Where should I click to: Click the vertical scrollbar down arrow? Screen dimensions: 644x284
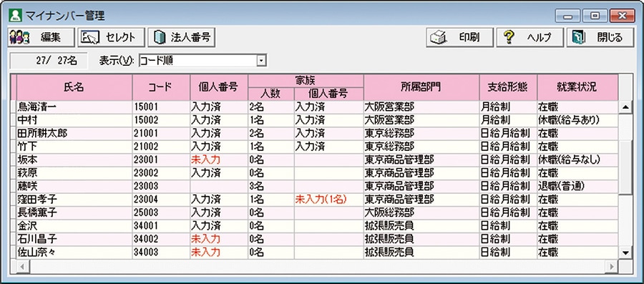coord(625,253)
